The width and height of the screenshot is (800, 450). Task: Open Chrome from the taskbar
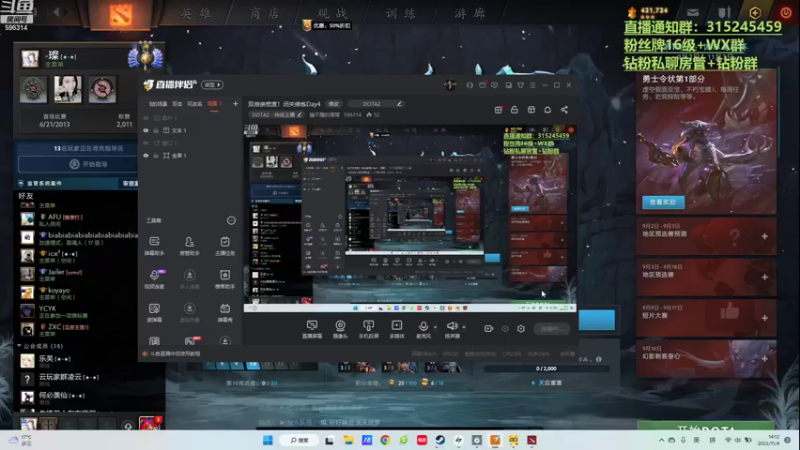coord(385,440)
